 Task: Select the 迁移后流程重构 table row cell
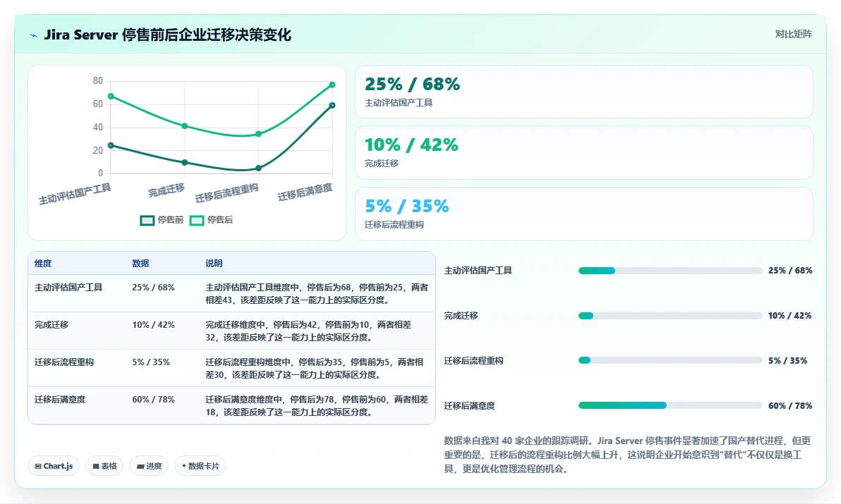[63, 362]
